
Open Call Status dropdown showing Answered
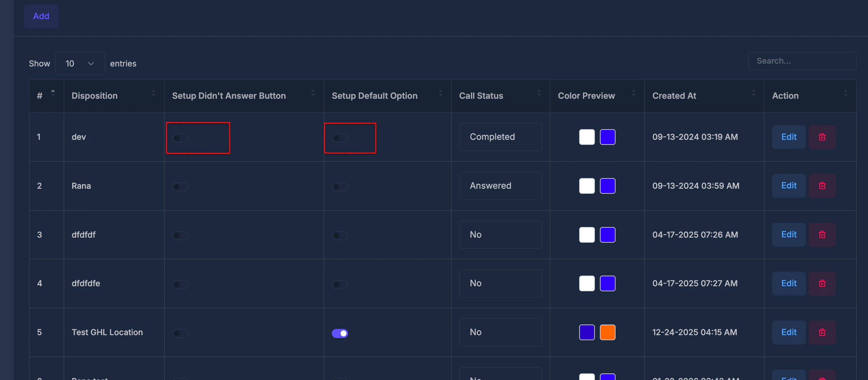(x=500, y=186)
